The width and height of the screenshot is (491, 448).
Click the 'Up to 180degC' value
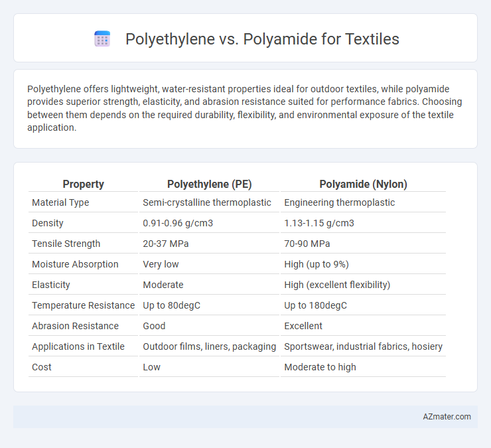[315, 305]
